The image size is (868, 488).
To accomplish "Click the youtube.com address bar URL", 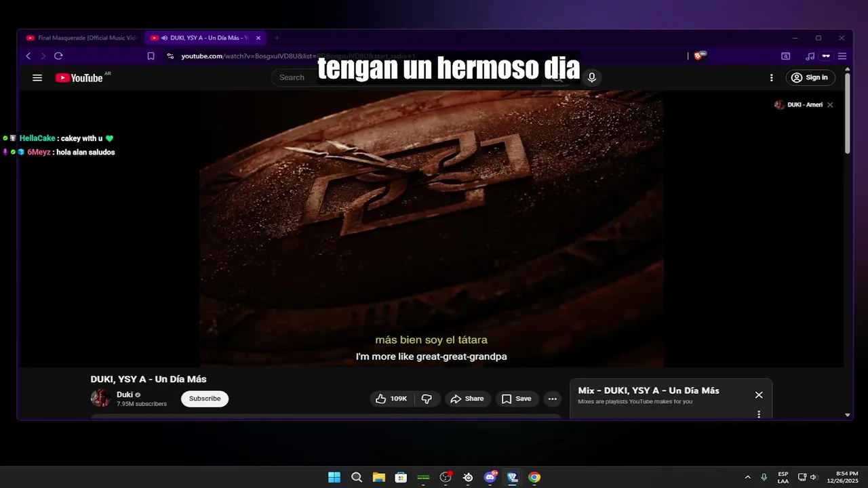I will [x=298, y=56].
